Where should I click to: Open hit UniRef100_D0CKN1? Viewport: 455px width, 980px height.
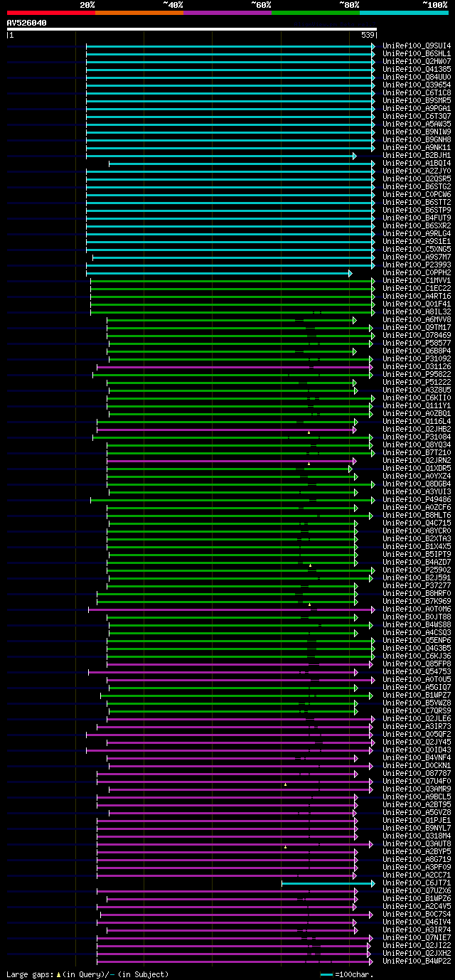[417, 765]
